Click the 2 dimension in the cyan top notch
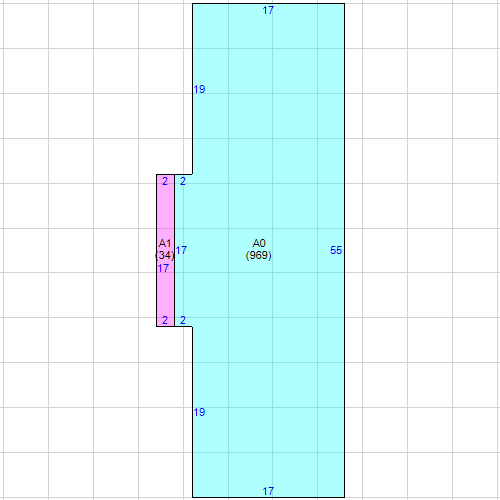 click(x=183, y=181)
